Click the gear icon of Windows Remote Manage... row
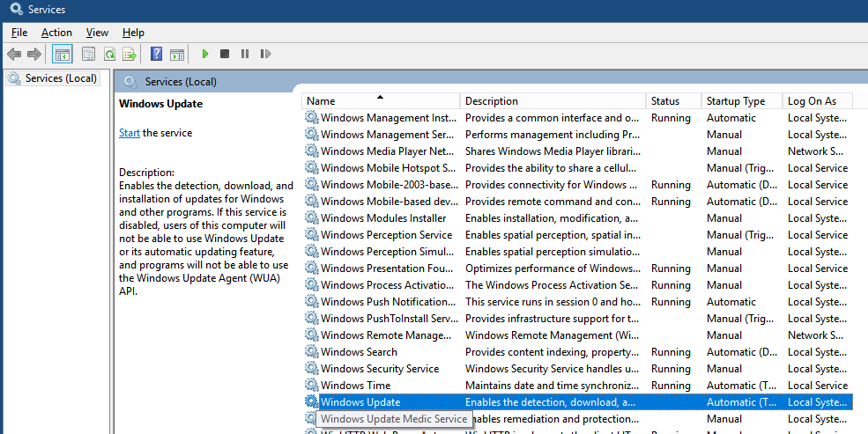Viewport: 868px width, 434px height. click(x=312, y=335)
